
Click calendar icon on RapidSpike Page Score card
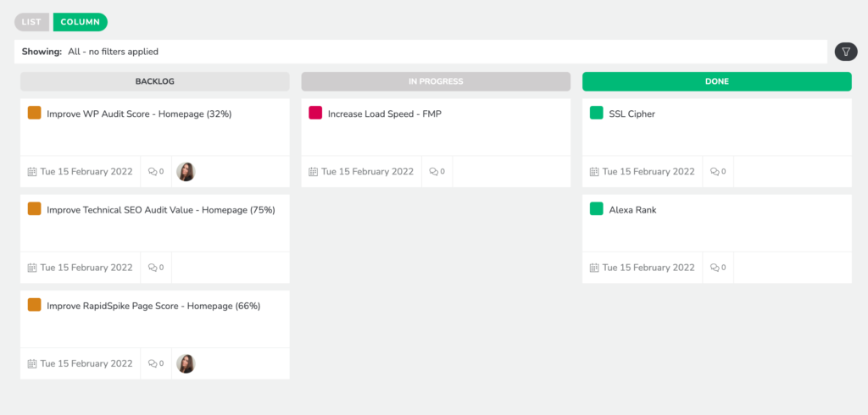coord(32,363)
